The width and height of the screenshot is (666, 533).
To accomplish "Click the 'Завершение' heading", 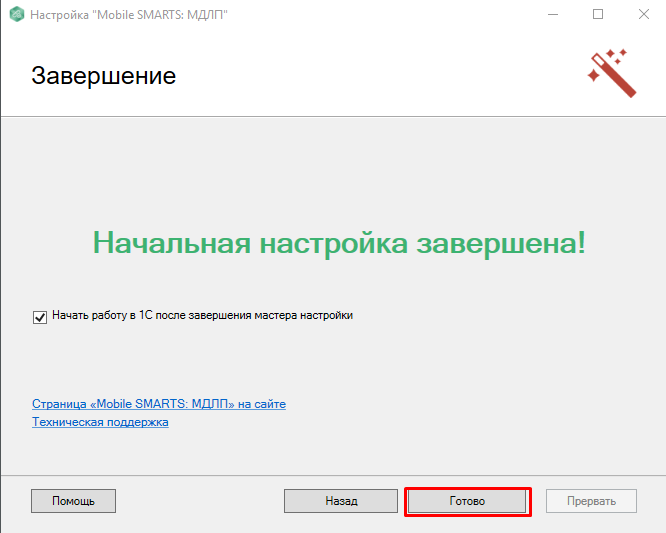I will tap(104, 76).
